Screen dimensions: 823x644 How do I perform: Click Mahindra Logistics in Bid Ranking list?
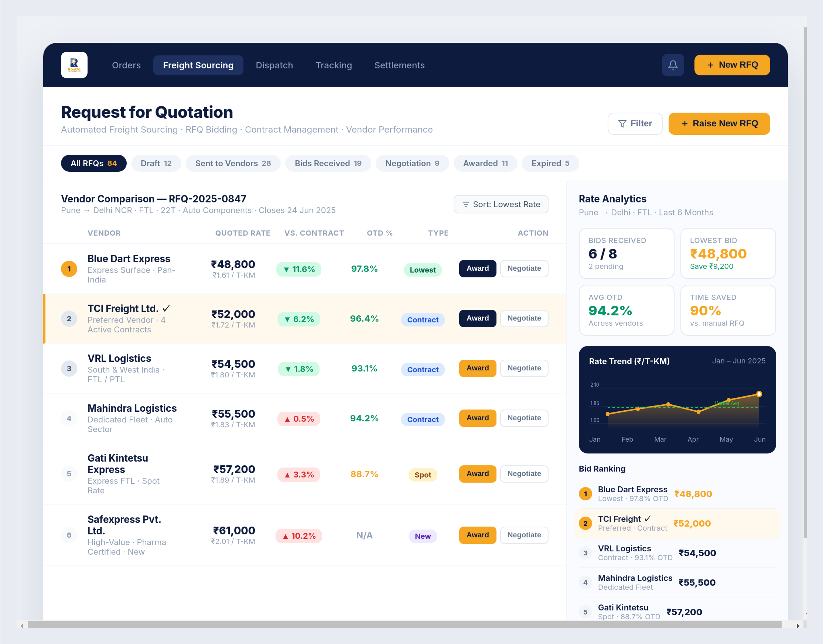(x=677, y=582)
